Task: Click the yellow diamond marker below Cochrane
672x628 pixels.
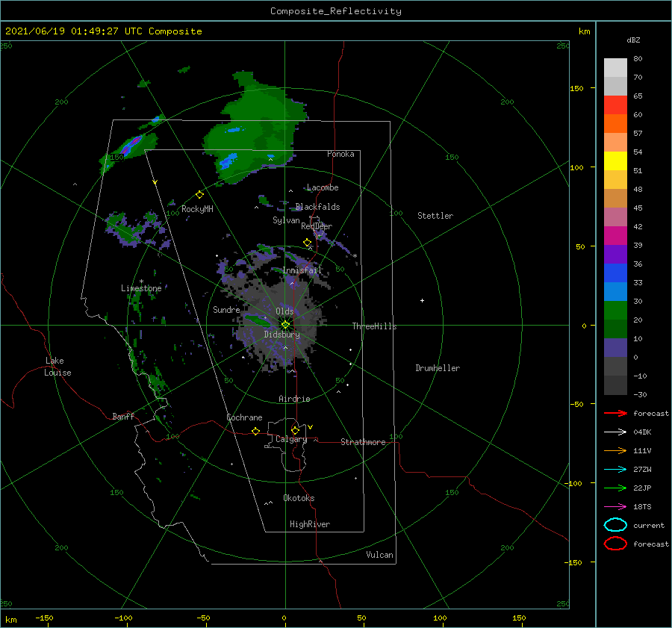Action: click(255, 432)
